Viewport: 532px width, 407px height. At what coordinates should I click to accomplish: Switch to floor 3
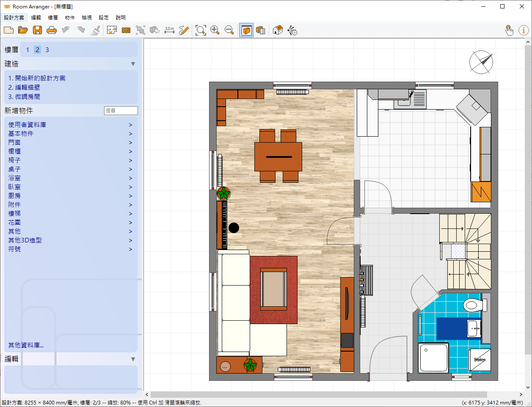point(47,49)
